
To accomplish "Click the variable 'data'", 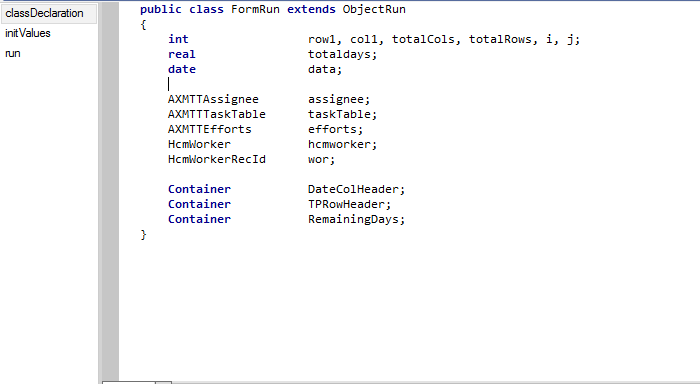I will (x=321, y=69).
